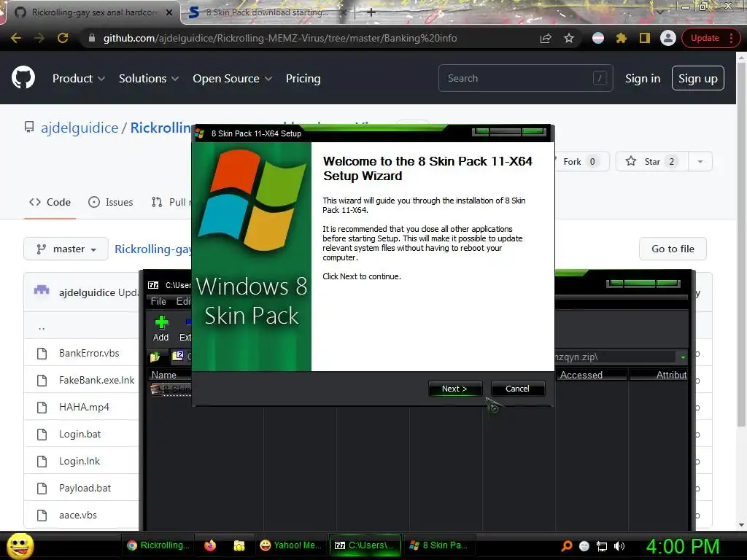Click the Start smiley button on taskbar

coord(20,546)
